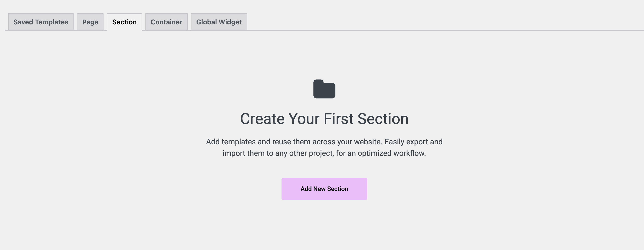Viewport: 644px width, 250px height.
Task: Click the 'Create Your First Section' heading
Action: (324, 119)
